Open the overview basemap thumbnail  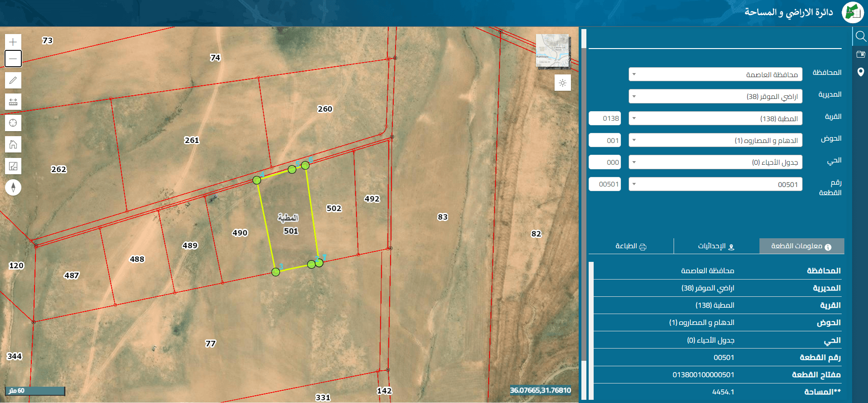point(553,51)
